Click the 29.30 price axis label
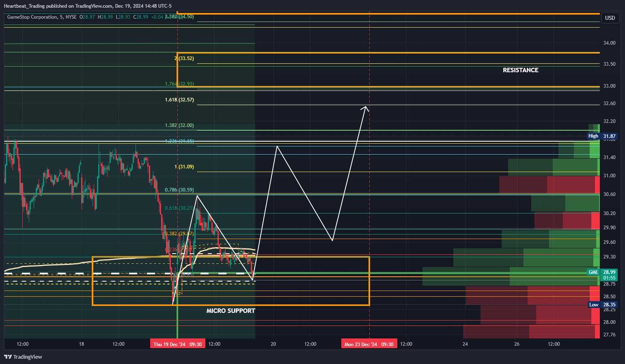The width and height of the screenshot is (625, 364). (610, 257)
